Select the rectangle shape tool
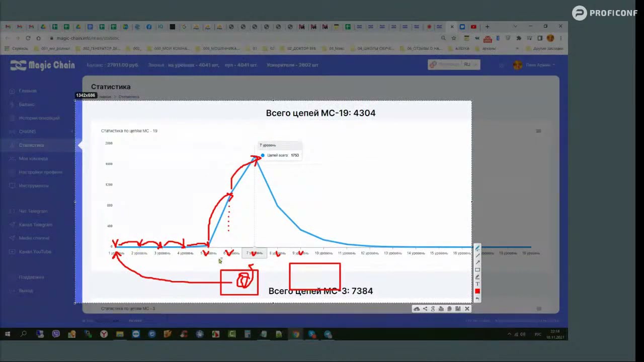 pyautogui.click(x=477, y=270)
